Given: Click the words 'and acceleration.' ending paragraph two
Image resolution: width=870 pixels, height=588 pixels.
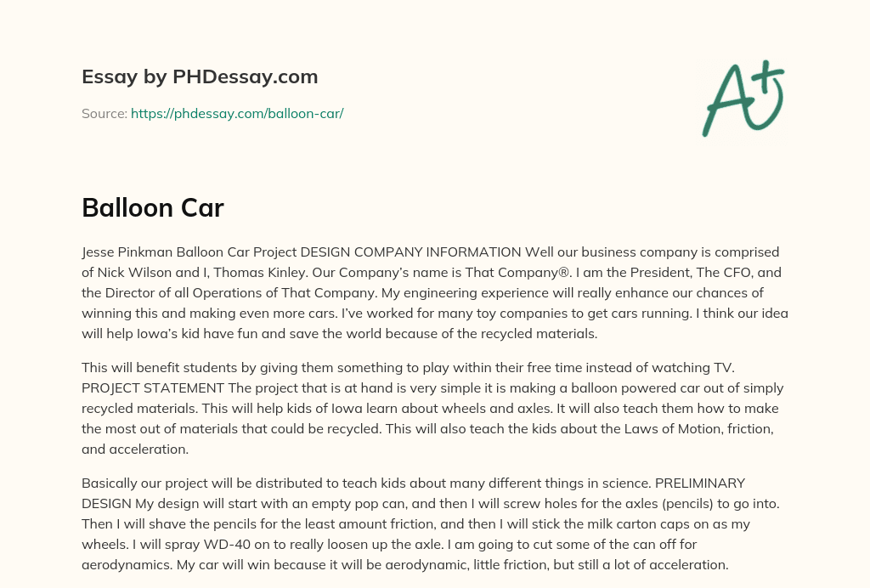Looking at the screenshot, I should coord(135,449).
